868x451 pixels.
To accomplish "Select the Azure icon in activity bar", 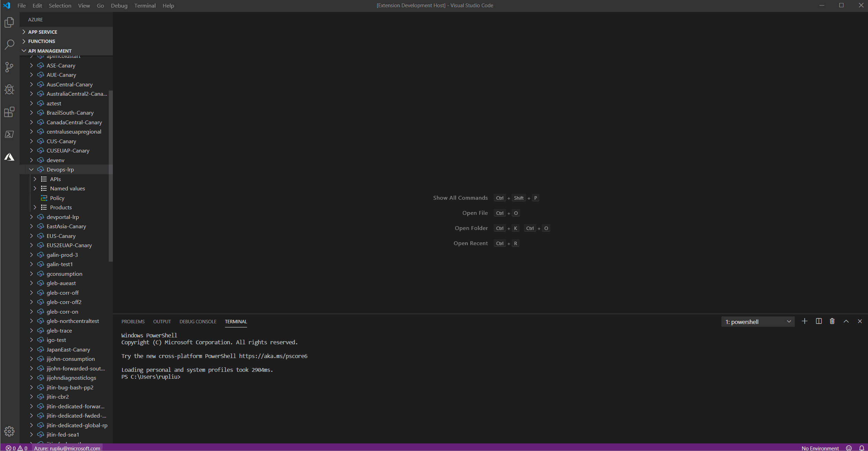I will pyautogui.click(x=9, y=157).
